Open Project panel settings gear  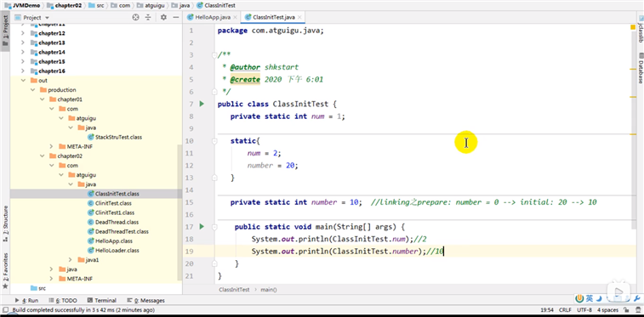click(x=163, y=18)
